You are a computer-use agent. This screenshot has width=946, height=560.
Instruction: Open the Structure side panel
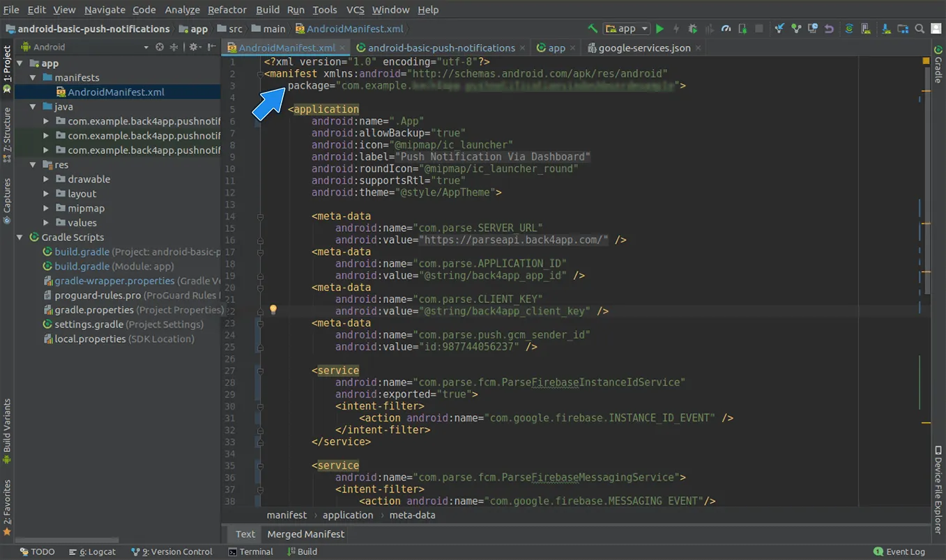tap(7, 135)
